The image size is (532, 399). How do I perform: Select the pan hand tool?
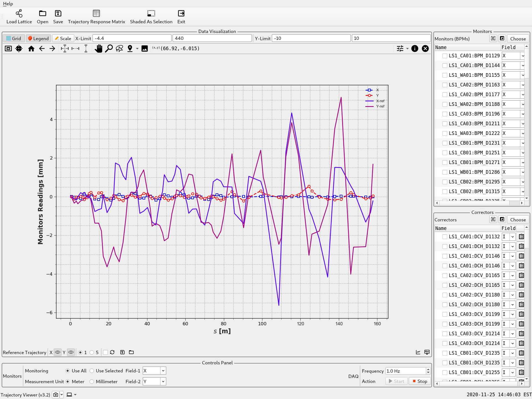click(98, 49)
